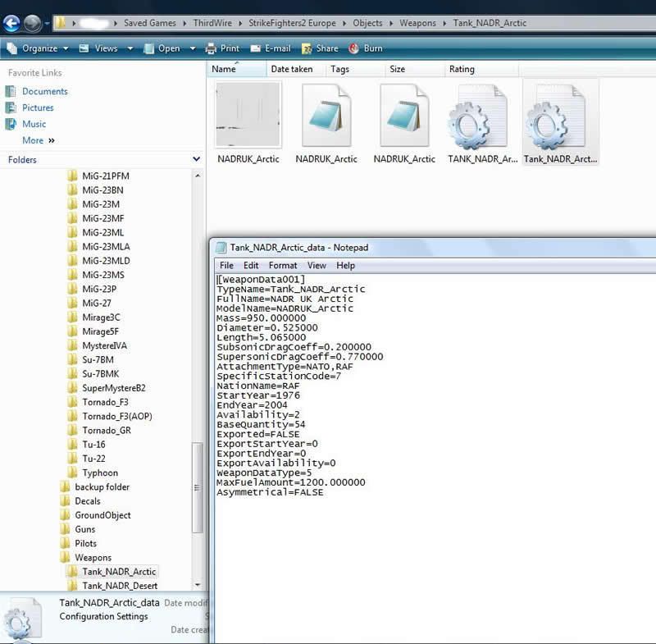The width and height of the screenshot is (656, 644).
Task: Expand the breadcrumb arrow after Saved Games
Action: coord(184,24)
